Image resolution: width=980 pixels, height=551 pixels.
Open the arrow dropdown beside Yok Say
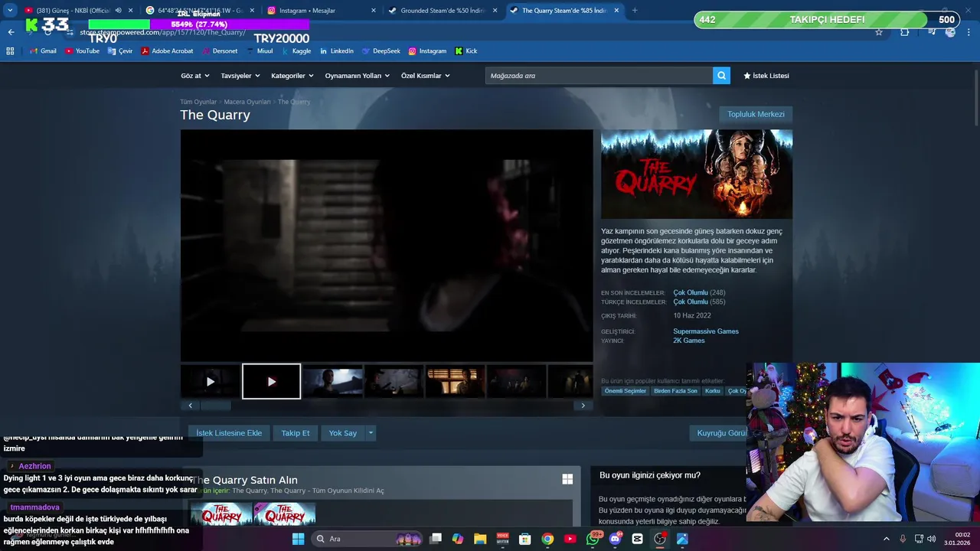[x=371, y=433]
